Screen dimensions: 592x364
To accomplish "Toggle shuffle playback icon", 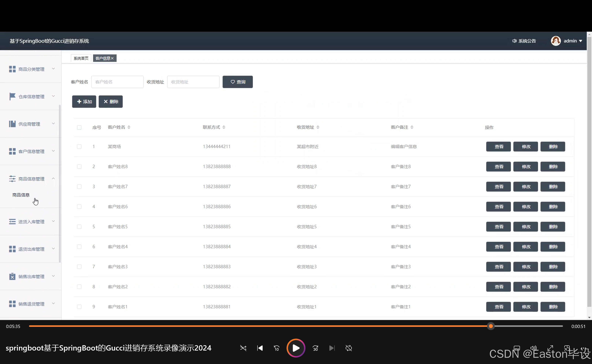I will [x=243, y=348].
